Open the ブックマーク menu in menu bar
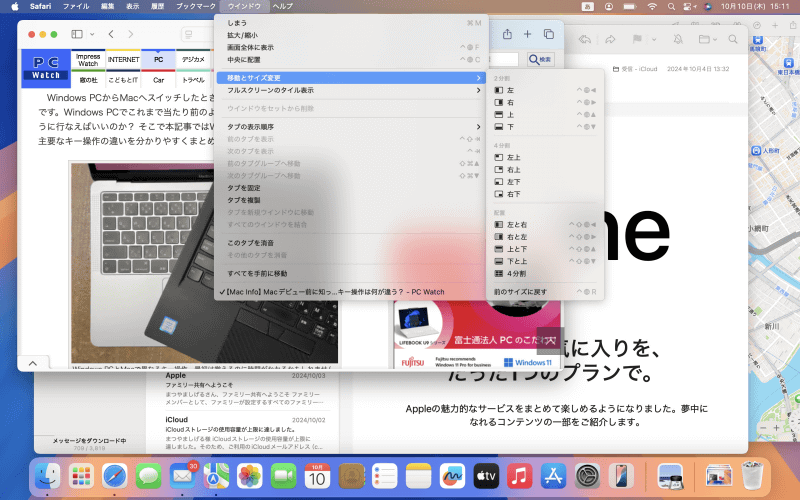 (196, 6)
